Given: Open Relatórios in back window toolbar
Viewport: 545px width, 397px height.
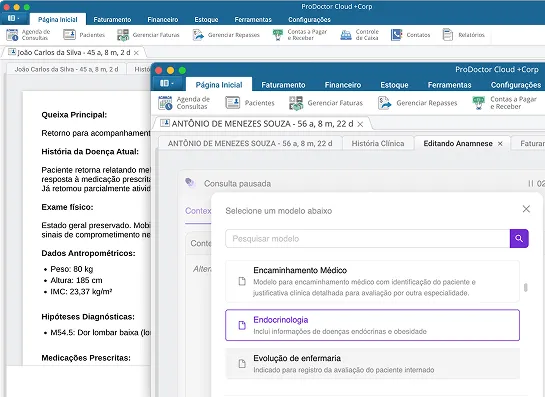Looking at the screenshot, I should coord(463,35).
